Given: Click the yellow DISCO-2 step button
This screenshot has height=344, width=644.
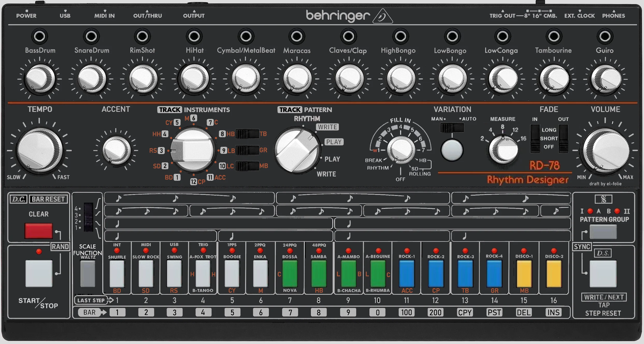Looking at the screenshot, I should click(x=554, y=274).
